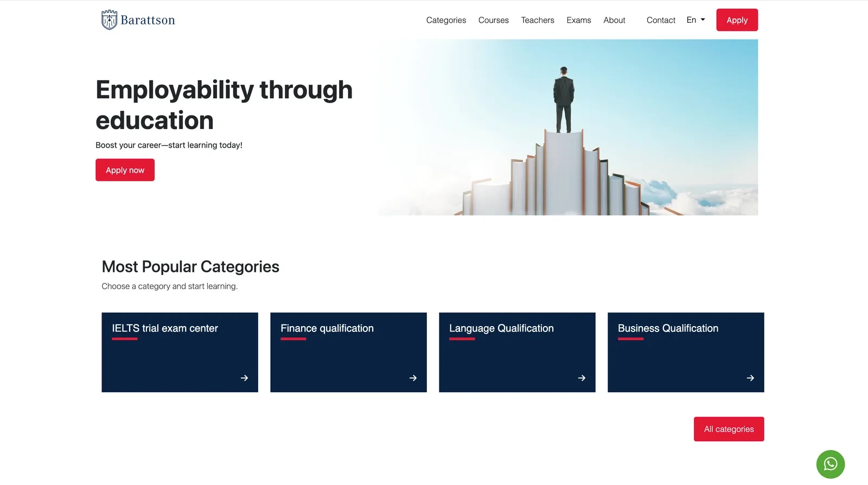Expand the En language dropdown
Screen dimensions: 868x485
(695, 20)
